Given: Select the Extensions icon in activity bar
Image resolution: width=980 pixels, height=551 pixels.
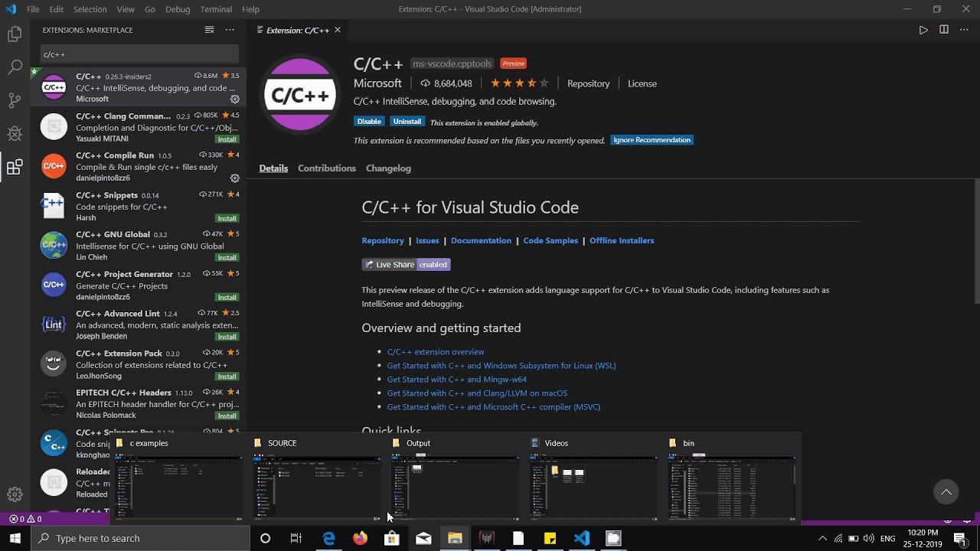Looking at the screenshot, I should pyautogui.click(x=15, y=168).
